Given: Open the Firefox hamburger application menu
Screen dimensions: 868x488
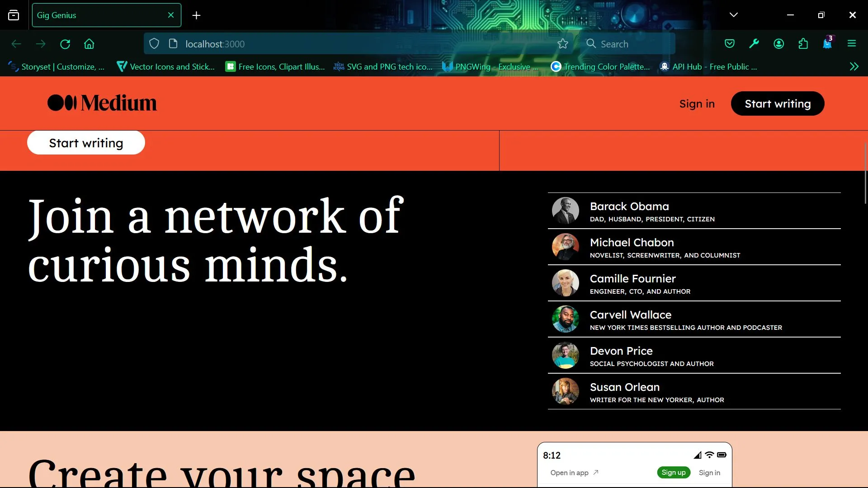Looking at the screenshot, I should [x=852, y=44].
